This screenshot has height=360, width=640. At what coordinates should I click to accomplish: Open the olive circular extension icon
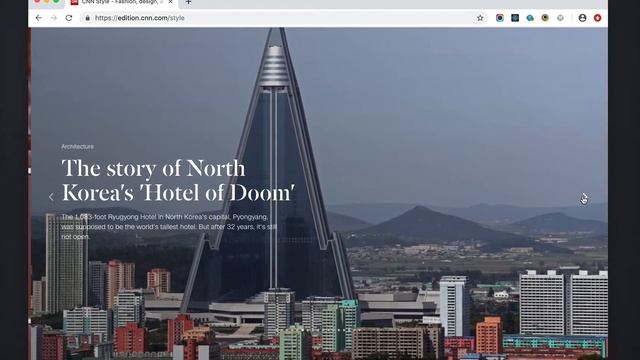[x=545, y=18]
